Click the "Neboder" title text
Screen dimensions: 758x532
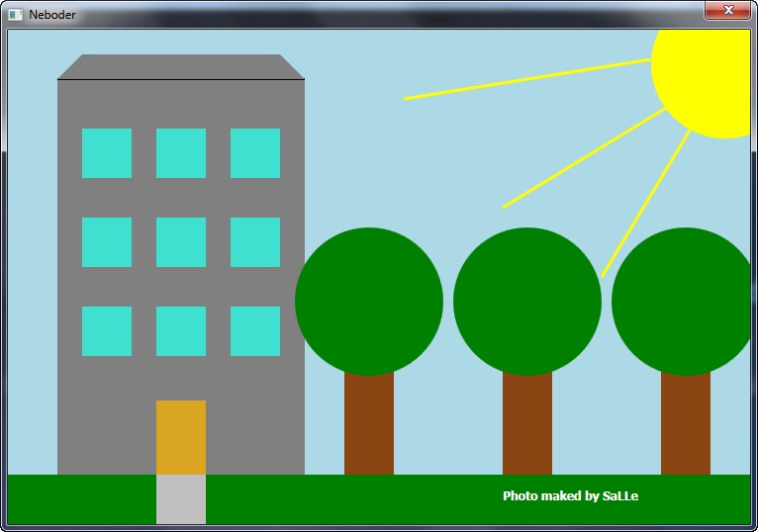click(52, 15)
